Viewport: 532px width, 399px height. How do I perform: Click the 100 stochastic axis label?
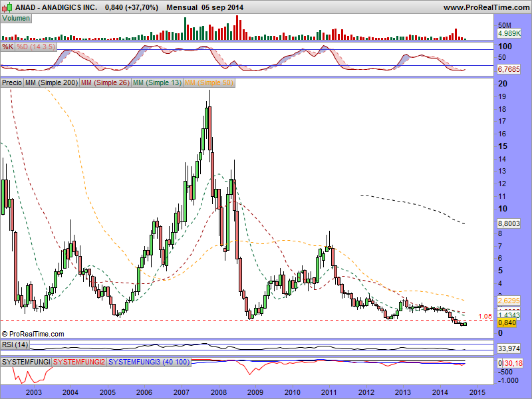click(x=505, y=47)
